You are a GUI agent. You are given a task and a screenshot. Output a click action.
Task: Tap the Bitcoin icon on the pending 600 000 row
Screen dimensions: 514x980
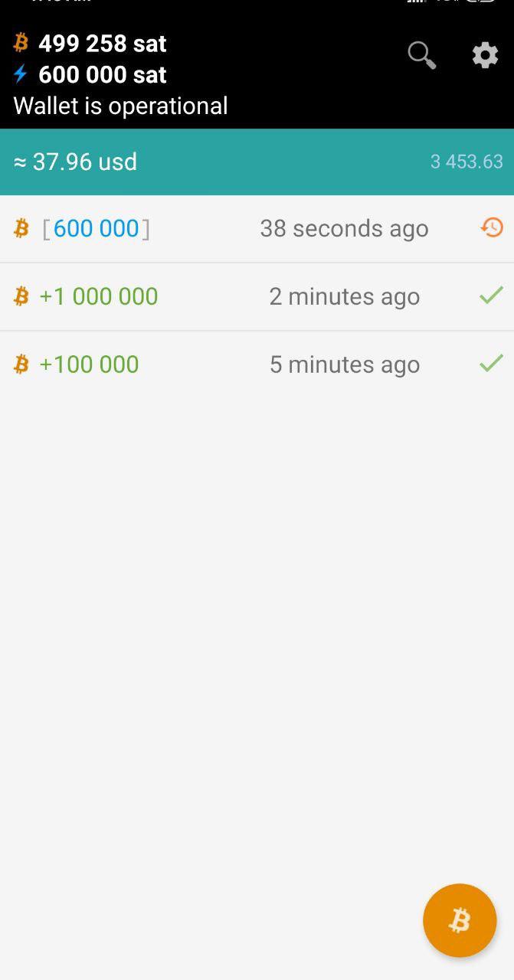[21, 228]
